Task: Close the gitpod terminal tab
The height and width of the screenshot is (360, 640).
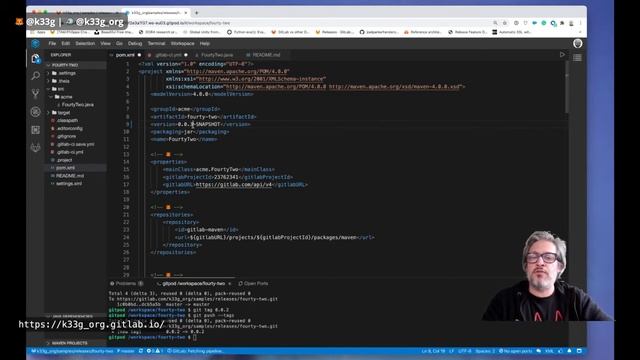Action: coord(230,284)
